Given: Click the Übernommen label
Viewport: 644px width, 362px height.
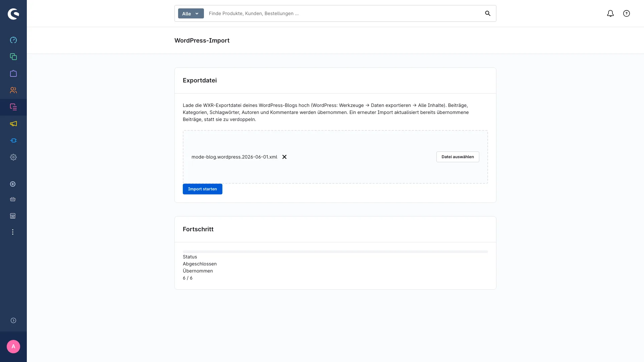Looking at the screenshot, I should 198,271.
